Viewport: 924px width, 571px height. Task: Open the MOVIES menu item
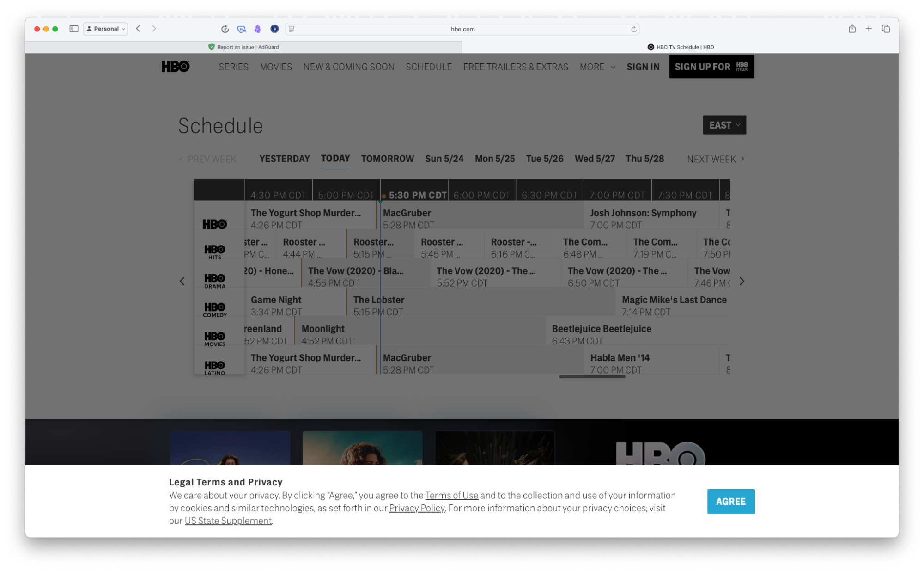click(x=276, y=67)
